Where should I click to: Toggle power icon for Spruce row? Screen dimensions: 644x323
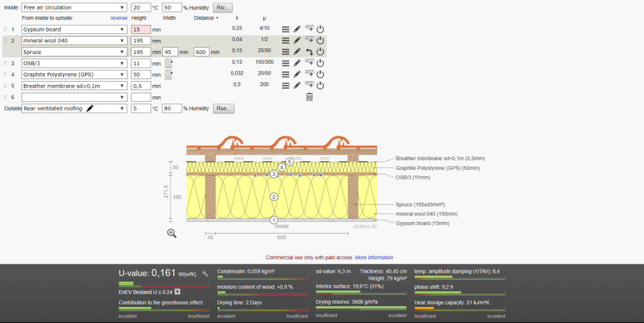[x=320, y=51]
